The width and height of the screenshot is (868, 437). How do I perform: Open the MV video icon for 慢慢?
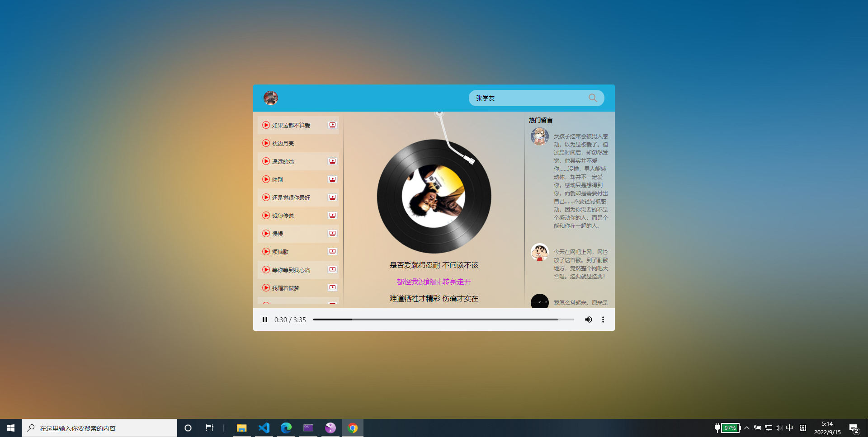pos(332,233)
